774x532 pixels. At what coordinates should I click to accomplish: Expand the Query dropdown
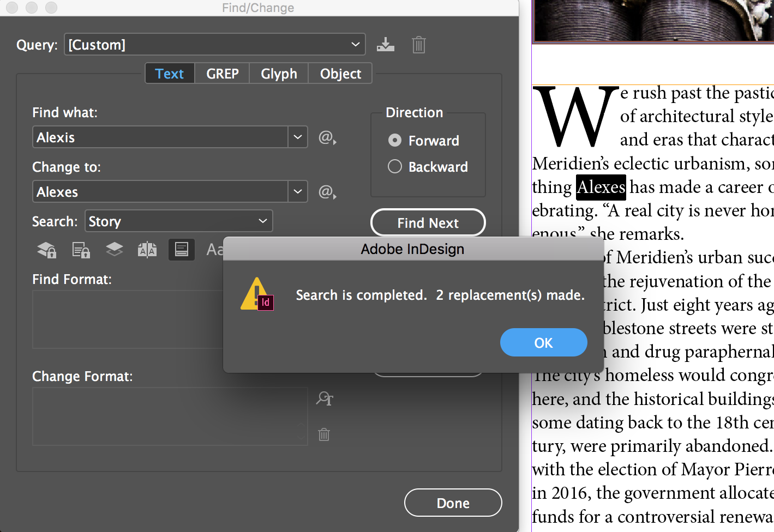click(215, 44)
